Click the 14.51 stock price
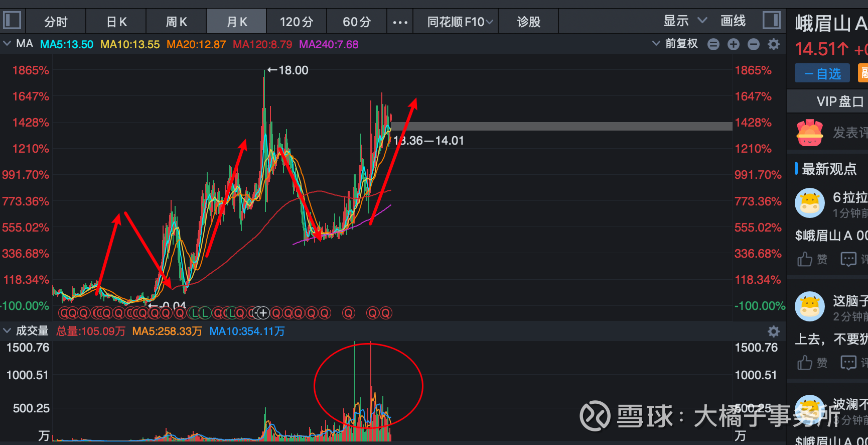The height and width of the screenshot is (445, 868). point(816,49)
